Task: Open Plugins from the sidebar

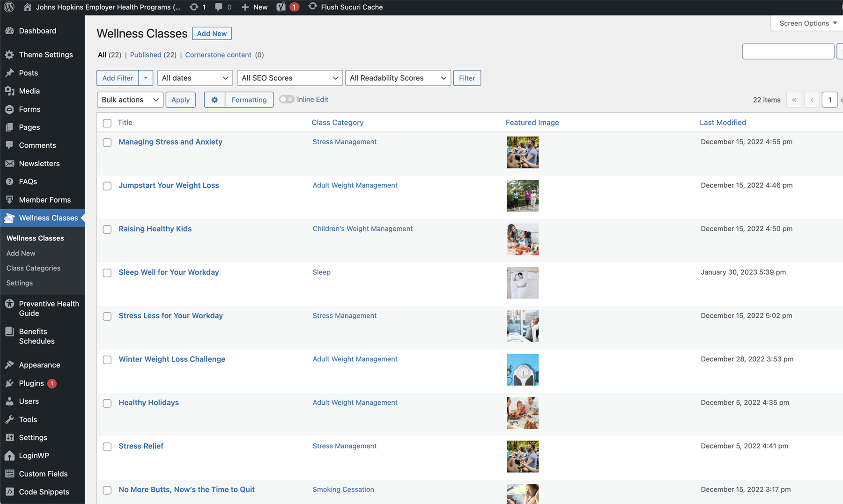Action: point(31,383)
